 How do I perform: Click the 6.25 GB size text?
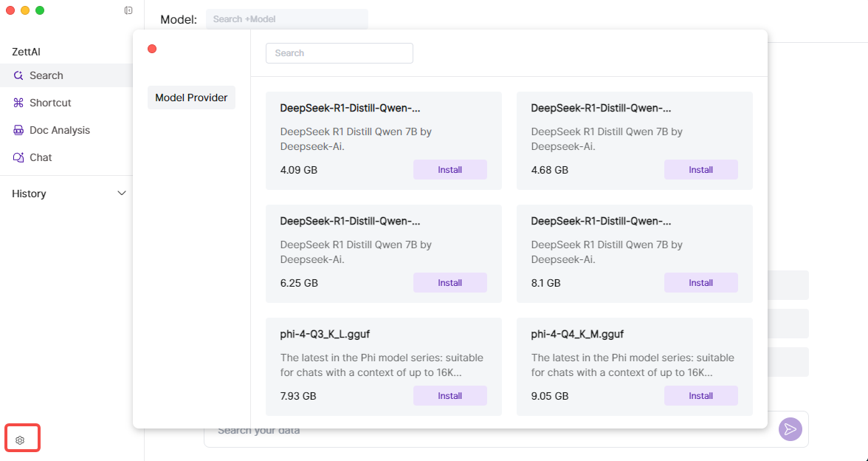coord(299,283)
